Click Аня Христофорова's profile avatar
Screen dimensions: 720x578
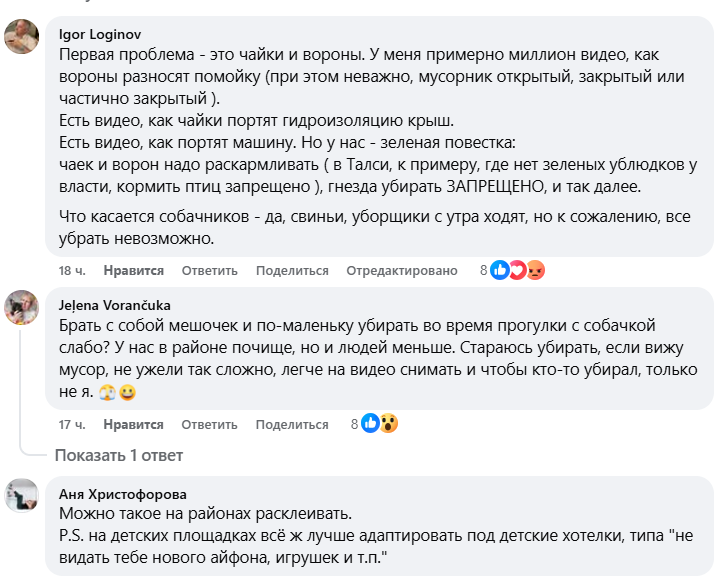[x=22, y=496]
